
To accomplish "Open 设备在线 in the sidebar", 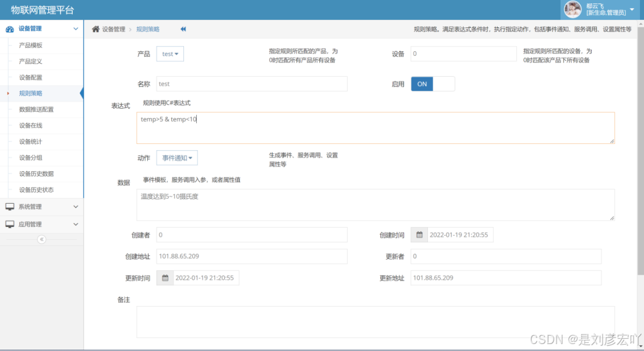I will pyautogui.click(x=31, y=125).
